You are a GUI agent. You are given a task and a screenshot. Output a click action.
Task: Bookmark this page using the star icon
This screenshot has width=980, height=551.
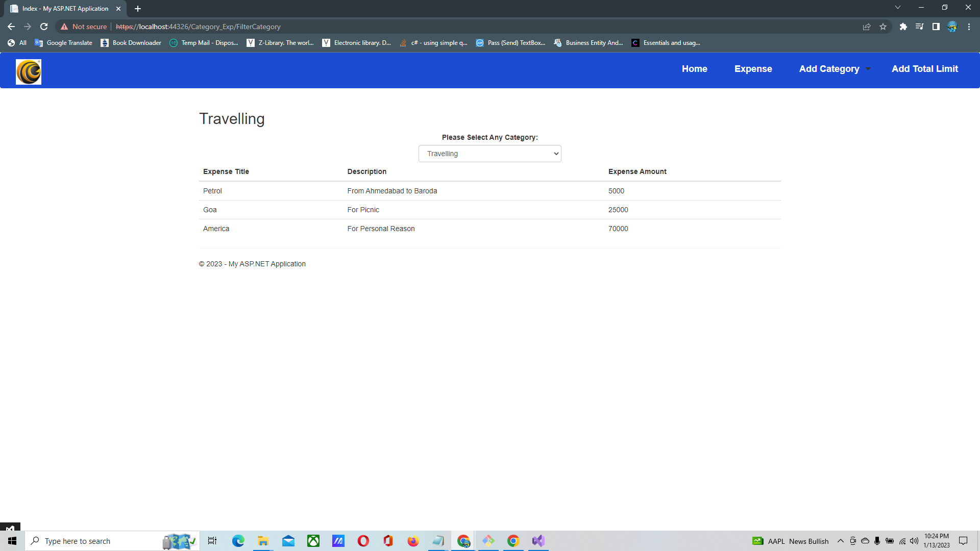883,27
